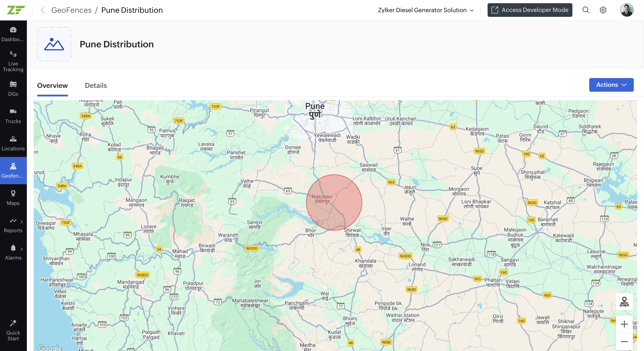This screenshot has height=351, width=644.
Task: Open Locations in the sidebar
Action: (13, 143)
